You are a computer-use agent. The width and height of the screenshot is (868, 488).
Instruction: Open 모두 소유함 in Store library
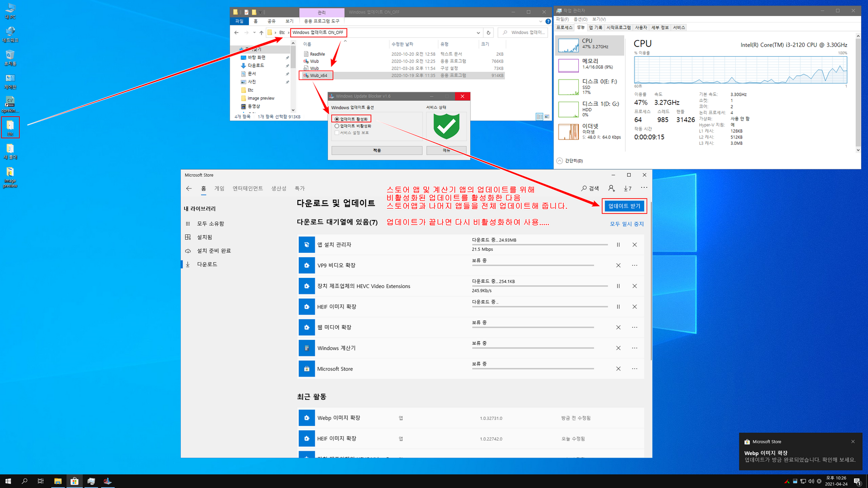tap(210, 224)
